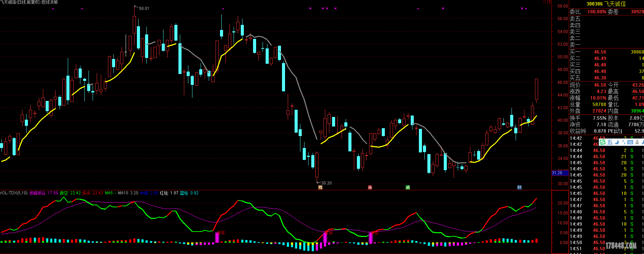Click the 财 marker under the chart

(x=519, y=188)
